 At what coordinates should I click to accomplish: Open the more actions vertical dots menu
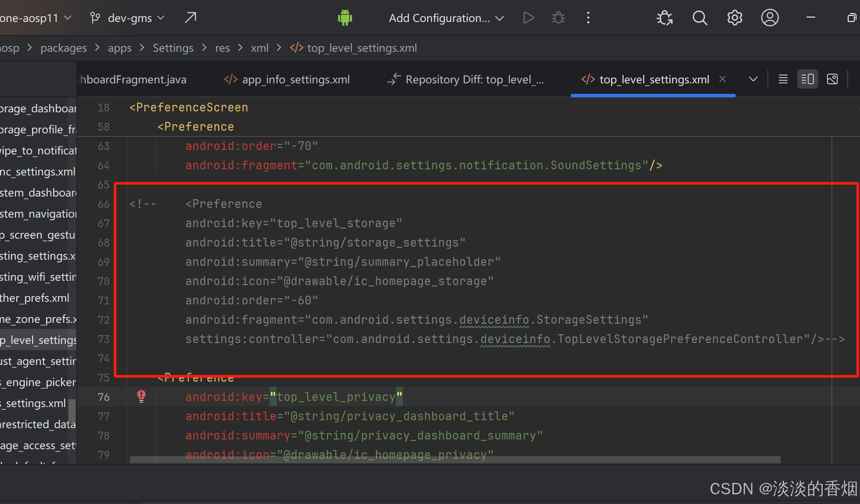(588, 18)
